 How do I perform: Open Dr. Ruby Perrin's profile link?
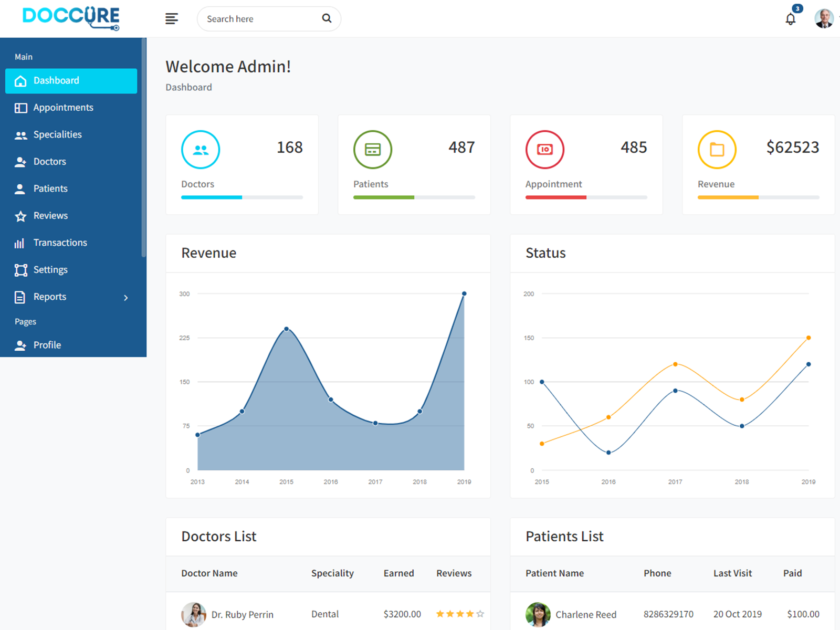[x=242, y=614]
